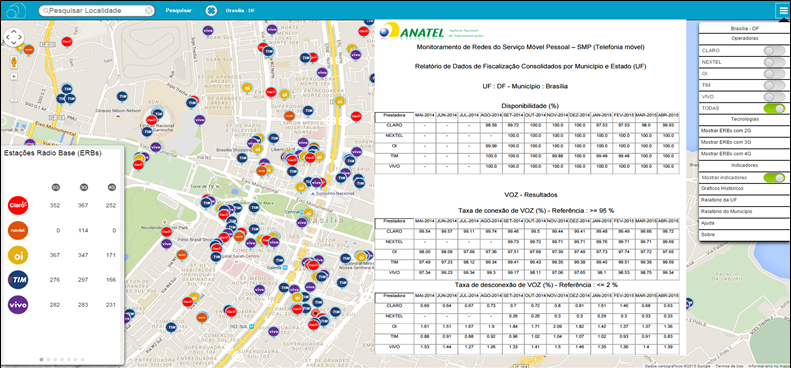
Task: Clear the search field with X
Action: (x=149, y=10)
